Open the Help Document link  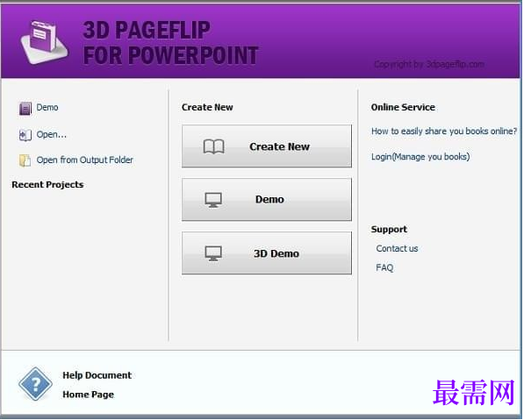pos(97,375)
